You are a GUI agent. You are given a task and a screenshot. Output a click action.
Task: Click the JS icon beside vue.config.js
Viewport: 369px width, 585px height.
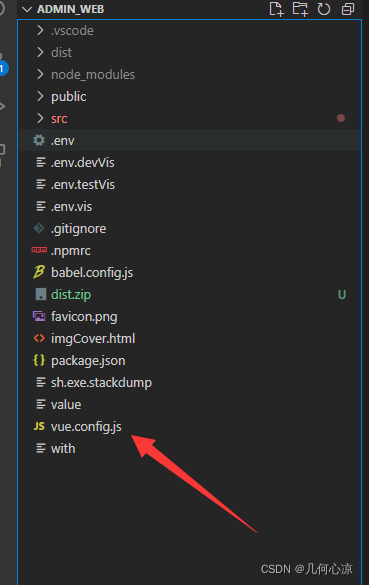point(39,426)
